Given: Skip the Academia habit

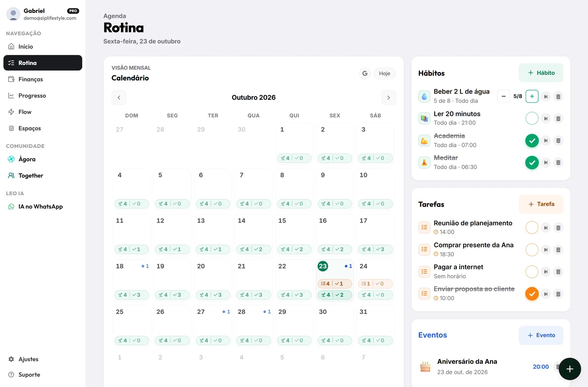Looking at the screenshot, I should pos(546,141).
